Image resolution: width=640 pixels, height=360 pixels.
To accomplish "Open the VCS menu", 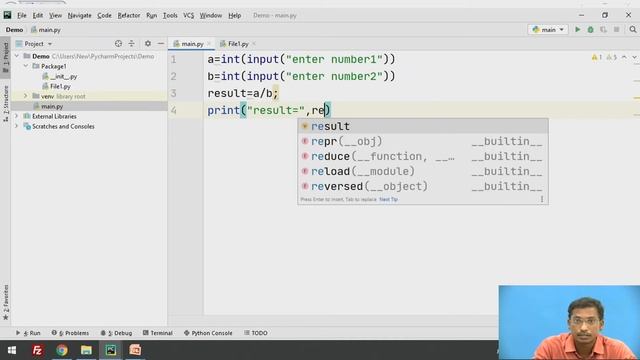I will (188, 16).
